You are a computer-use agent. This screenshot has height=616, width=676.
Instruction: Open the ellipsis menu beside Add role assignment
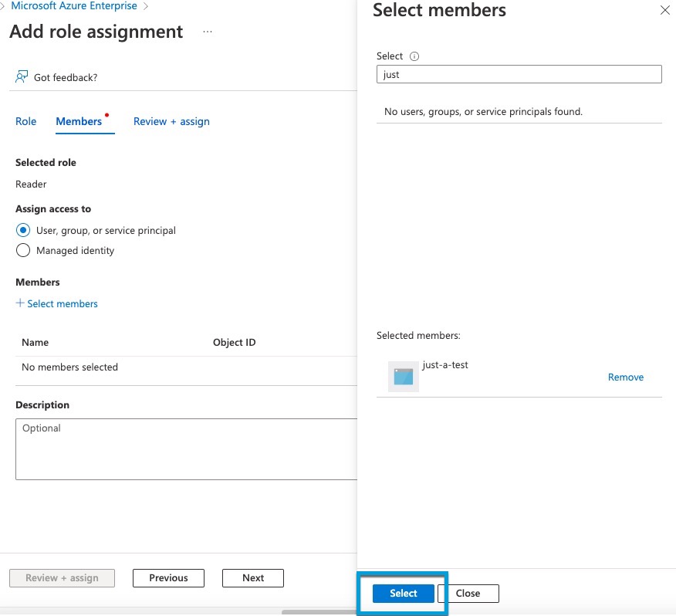[207, 33]
